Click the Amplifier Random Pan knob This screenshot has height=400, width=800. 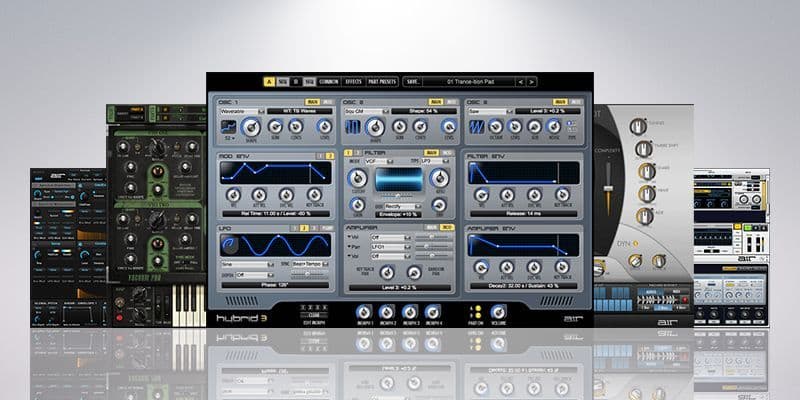pyautogui.click(x=414, y=272)
